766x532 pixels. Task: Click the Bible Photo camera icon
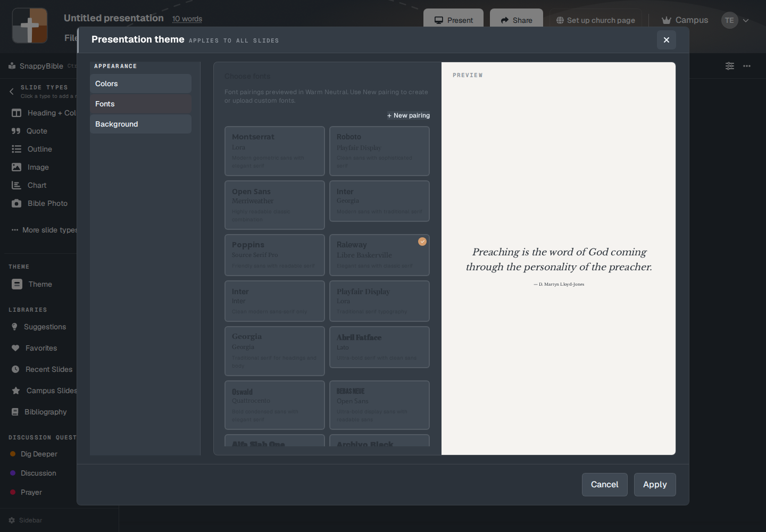(x=16, y=203)
